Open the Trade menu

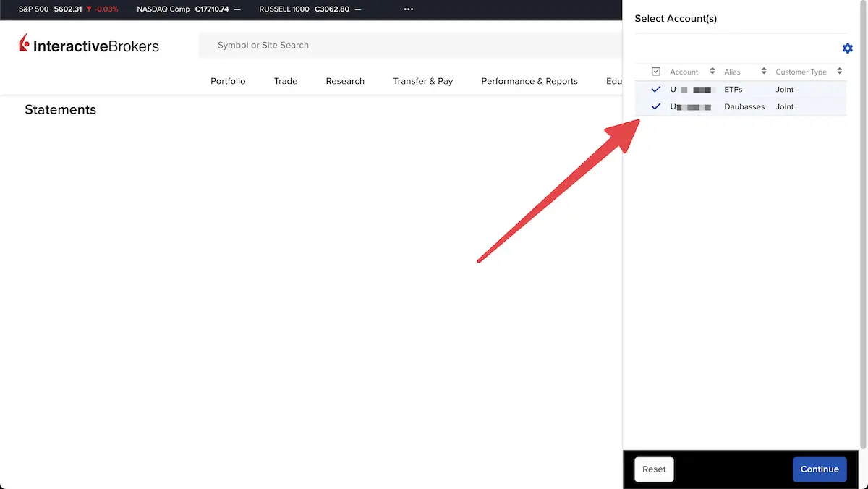click(286, 81)
